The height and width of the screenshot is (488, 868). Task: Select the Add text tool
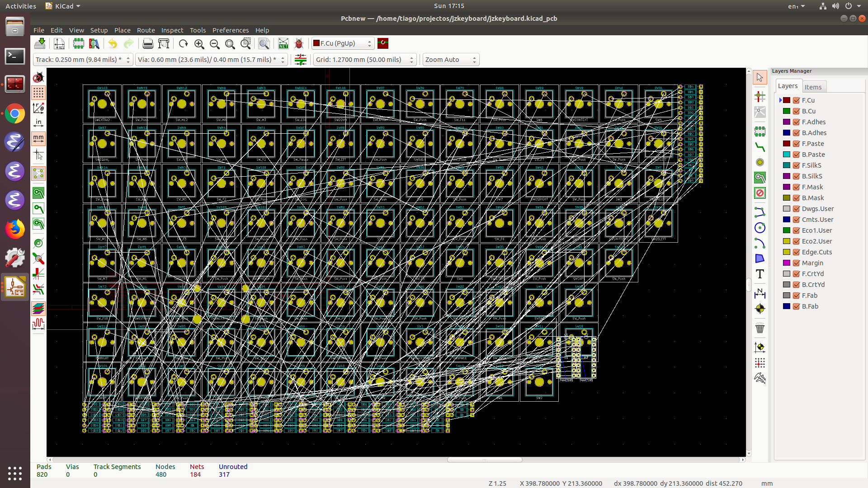pyautogui.click(x=760, y=274)
